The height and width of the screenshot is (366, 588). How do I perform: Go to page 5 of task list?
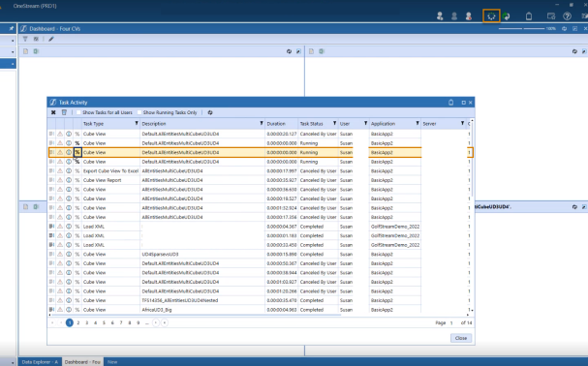(x=104, y=322)
